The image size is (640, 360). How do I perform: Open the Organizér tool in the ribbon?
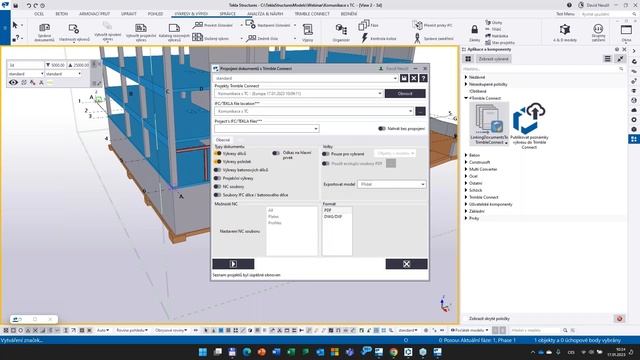point(341,29)
